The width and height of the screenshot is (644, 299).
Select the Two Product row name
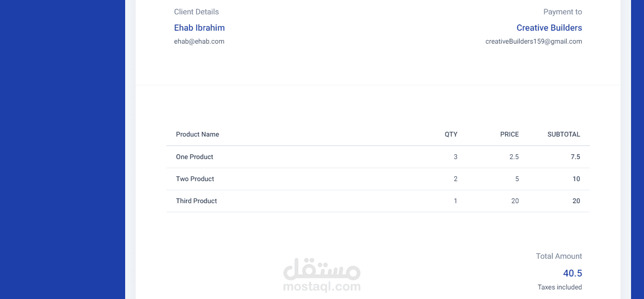click(x=195, y=179)
